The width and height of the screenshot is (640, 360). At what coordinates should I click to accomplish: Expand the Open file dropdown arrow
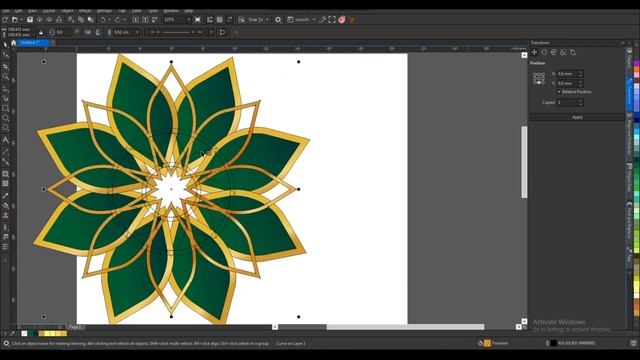tap(22, 20)
